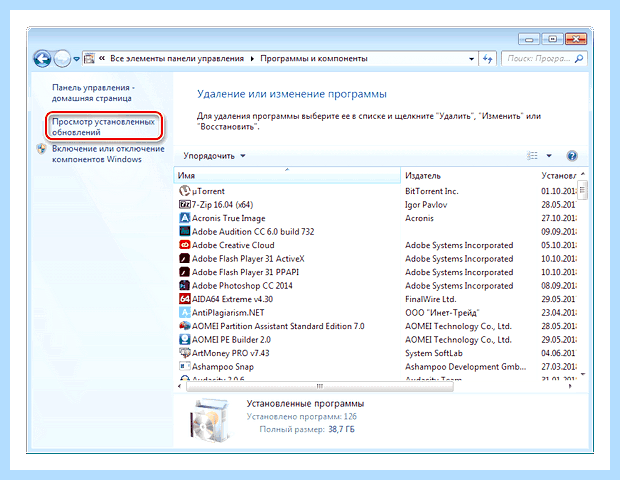Click publisher 'FinalWire Ltd.'
The width and height of the screenshot is (620, 480).
coord(431,299)
